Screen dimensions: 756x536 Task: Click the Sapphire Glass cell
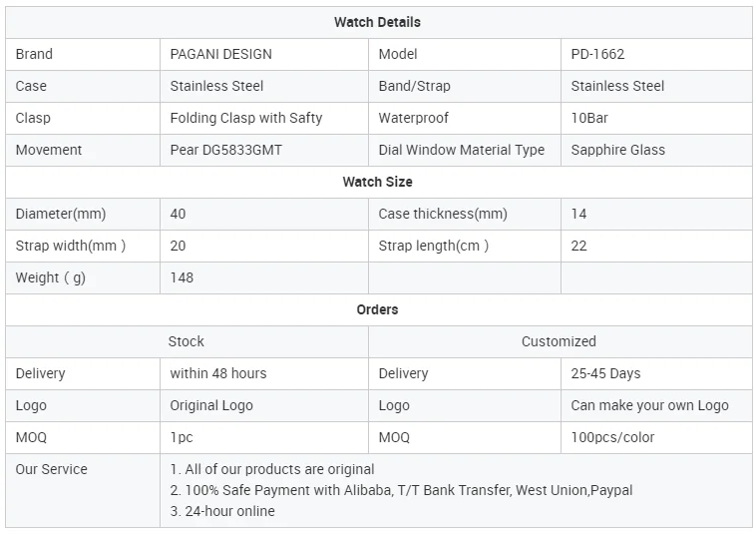tap(617, 150)
